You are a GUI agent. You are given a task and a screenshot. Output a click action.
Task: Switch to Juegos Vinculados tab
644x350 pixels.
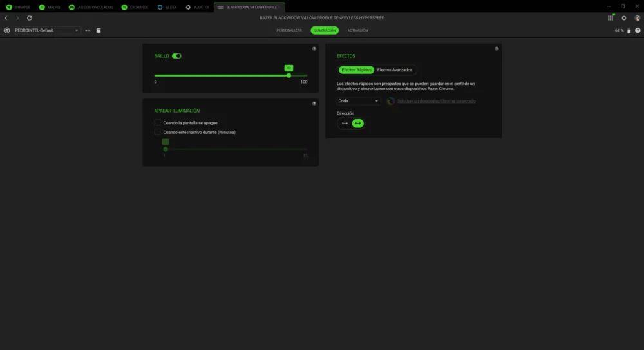[x=91, y=7]
